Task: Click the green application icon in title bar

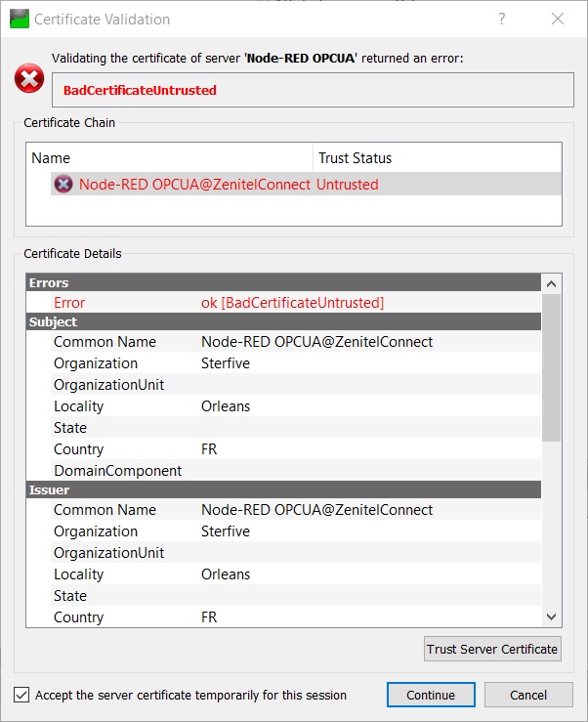Action: point(20,19)
